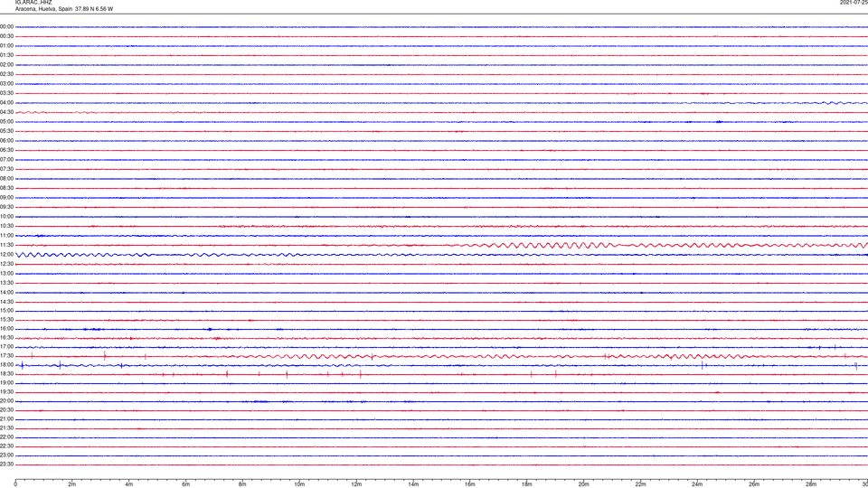Pick the 09:30 time label
Screen dimensions: 868x488
pos(6,208)
